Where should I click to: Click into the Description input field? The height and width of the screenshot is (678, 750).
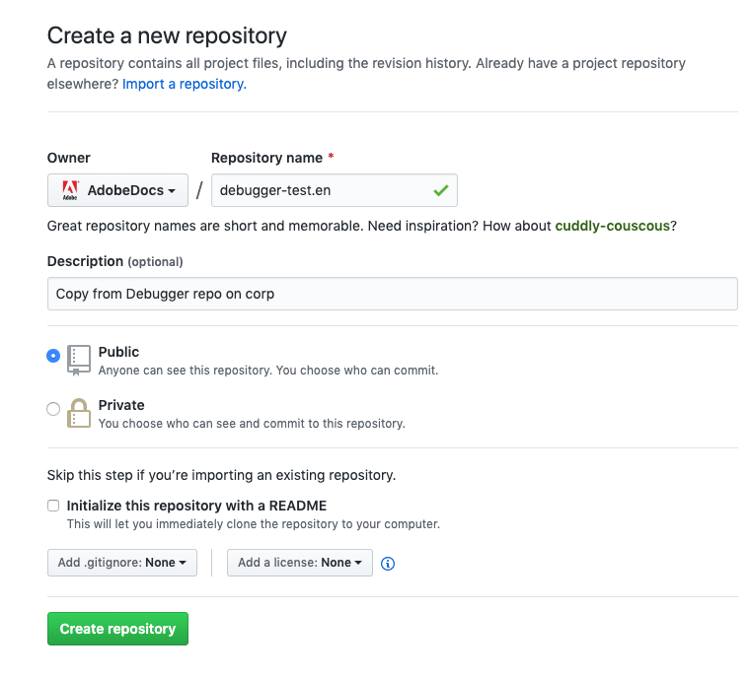click(392, 294)
